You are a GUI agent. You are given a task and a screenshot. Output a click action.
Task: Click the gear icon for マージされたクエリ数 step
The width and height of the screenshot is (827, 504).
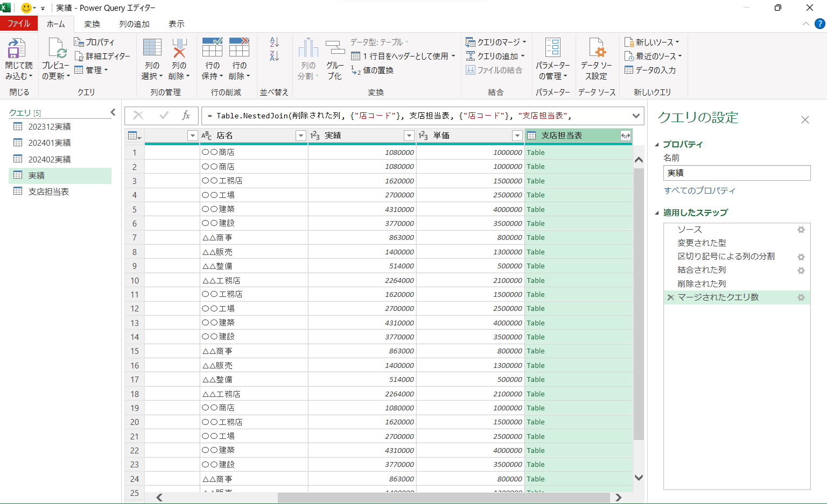point(801,297)
